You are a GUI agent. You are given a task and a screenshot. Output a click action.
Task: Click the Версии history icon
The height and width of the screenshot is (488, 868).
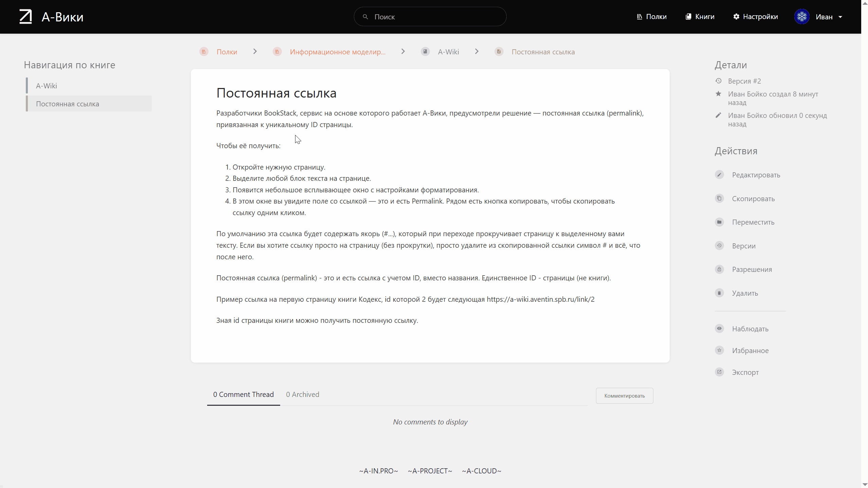pos(719,246)
